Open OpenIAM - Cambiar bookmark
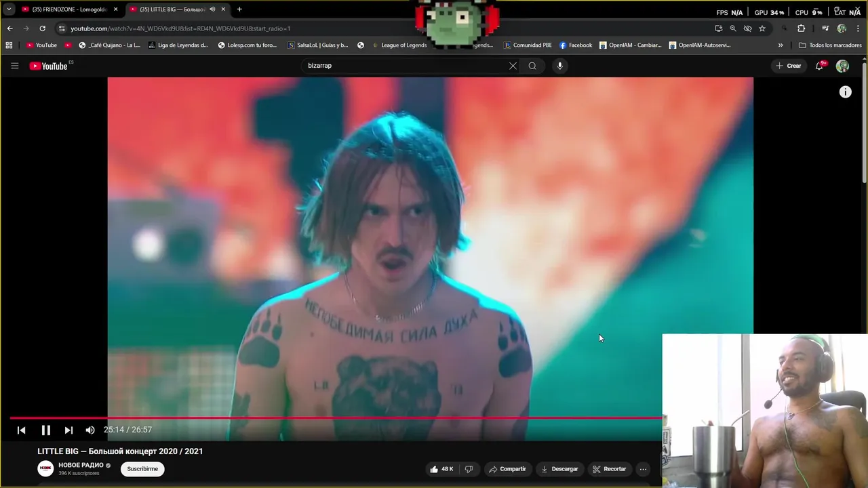The image size is (868, 488). click(x=631, y=45)
